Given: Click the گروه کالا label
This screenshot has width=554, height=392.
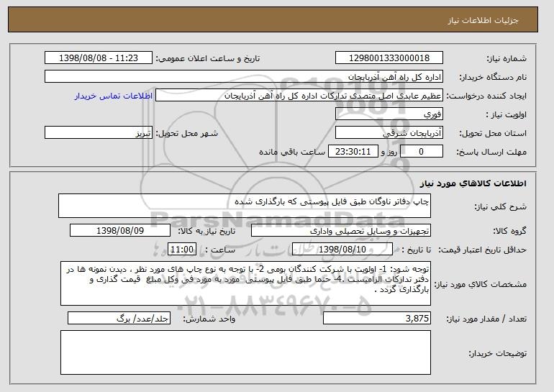Looking at the screenshot, I should (x=509, y=231).
